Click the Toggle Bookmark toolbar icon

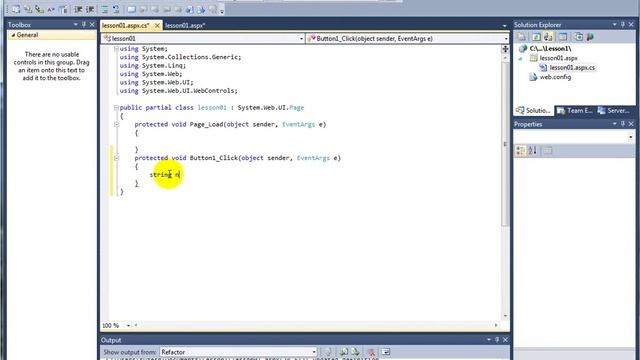(x=131, y=9)
